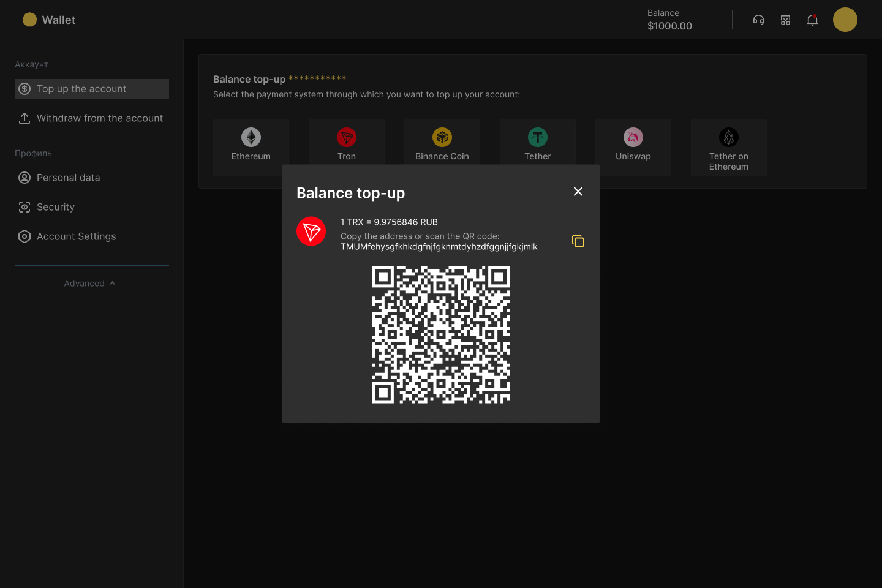Image resolution: width=882 pixels, height=588 pixels.
Task: Select the Ethereum payment option icon
Action: pyautogui.click(x=251, y=137)
